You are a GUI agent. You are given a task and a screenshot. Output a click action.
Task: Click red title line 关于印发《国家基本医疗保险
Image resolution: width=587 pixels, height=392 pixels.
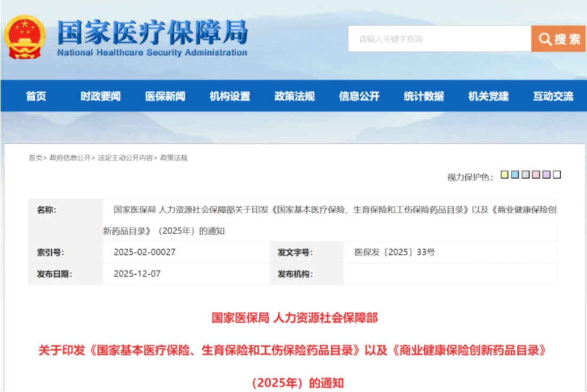tap(292, 350)
